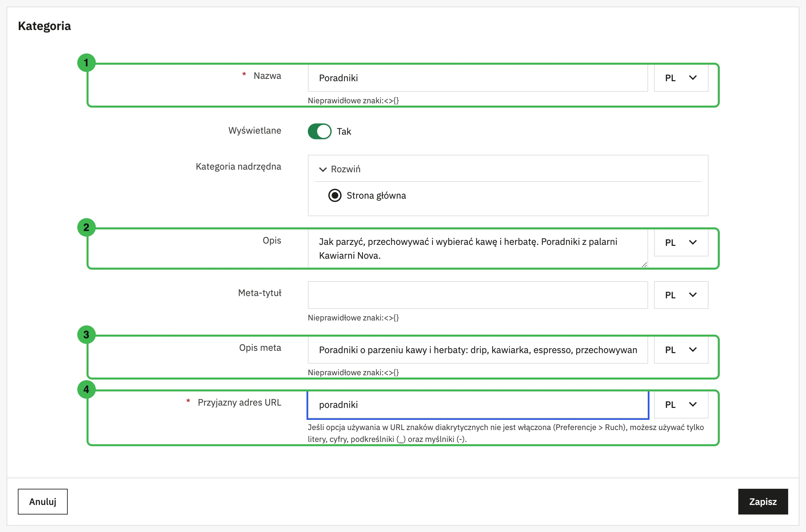Screen dimensions: 806x532
Task: Click the Kategoria heading
Action: click(45, 26)
